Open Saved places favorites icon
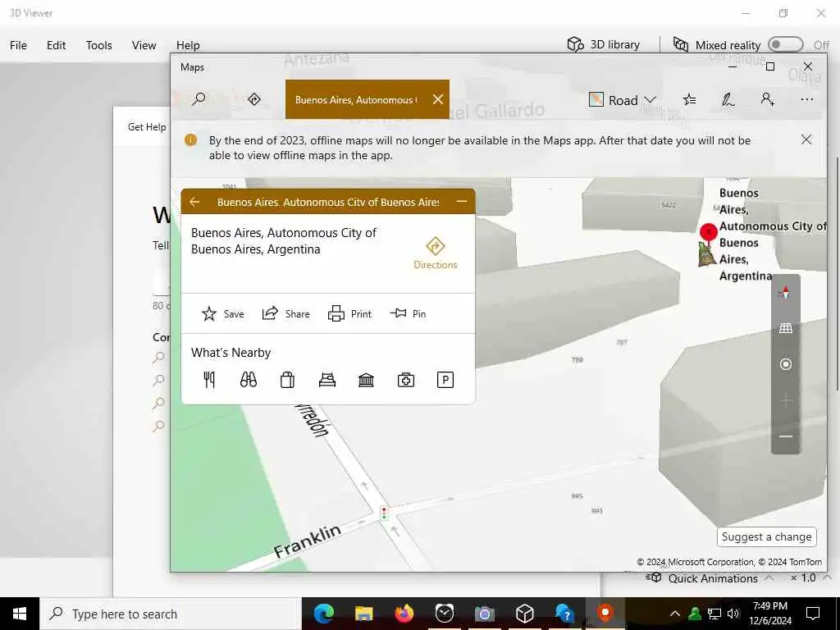Viewport: 840px width, 630px height. [x=689, y=99]
